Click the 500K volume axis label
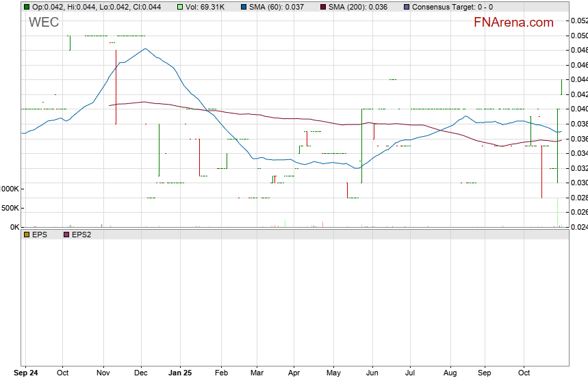 (x=10, y=208)
